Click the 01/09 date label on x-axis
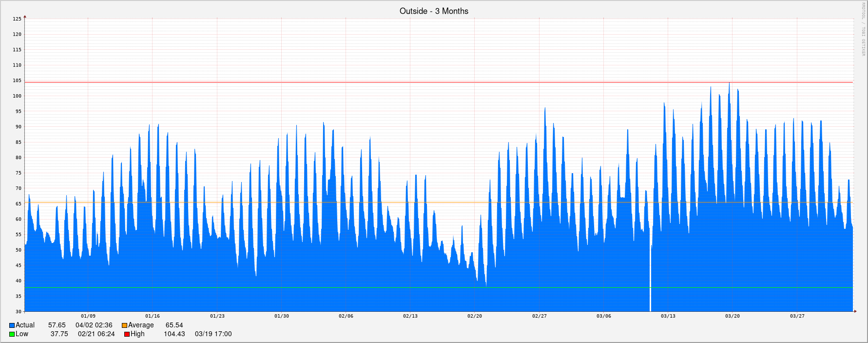868x343 pixels. [88, 316]
